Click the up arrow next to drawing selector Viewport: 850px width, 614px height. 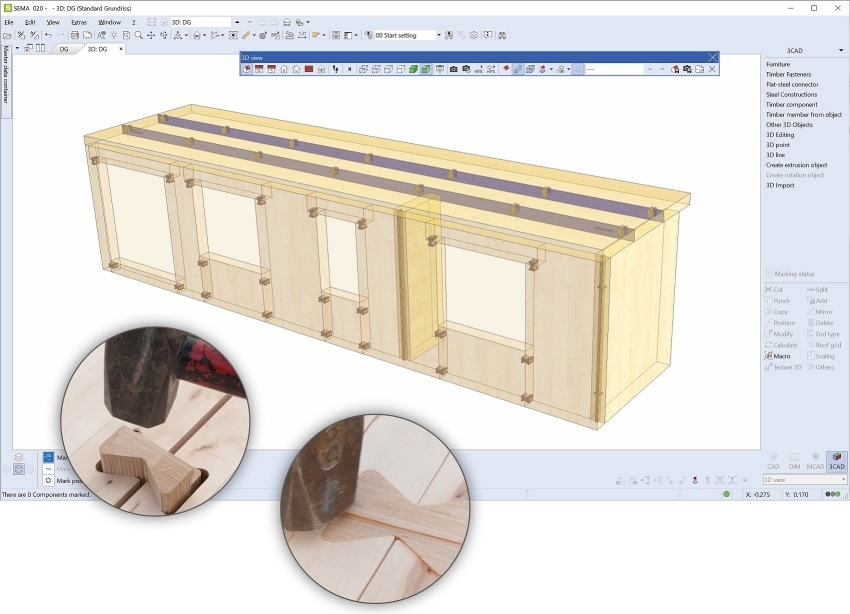click(237, 22)
